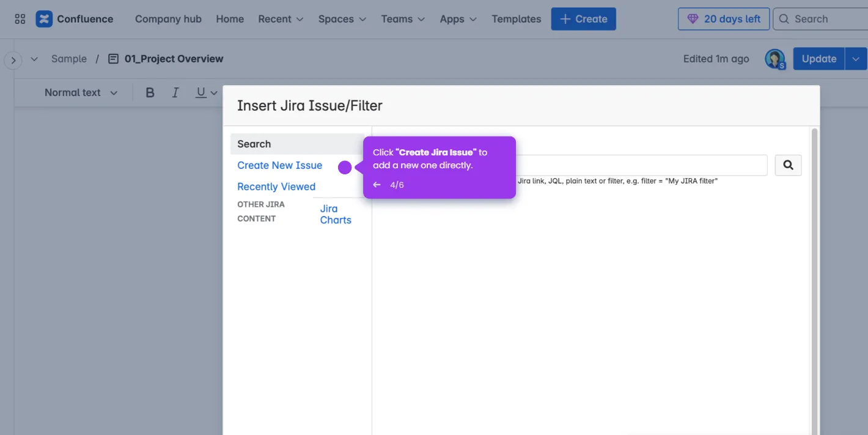
Task: Select Create New Issue in dialog
Action: coord(279,165)
